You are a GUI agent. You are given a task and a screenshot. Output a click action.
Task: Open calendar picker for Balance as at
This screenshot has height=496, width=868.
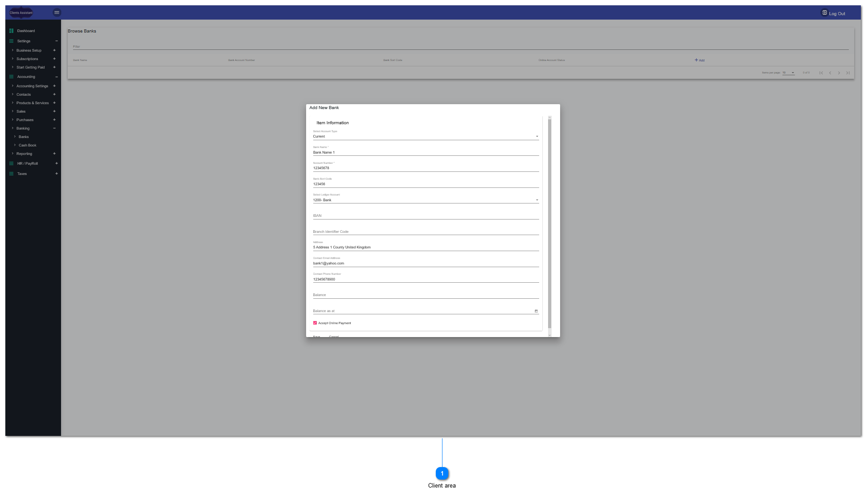(536, 311)
